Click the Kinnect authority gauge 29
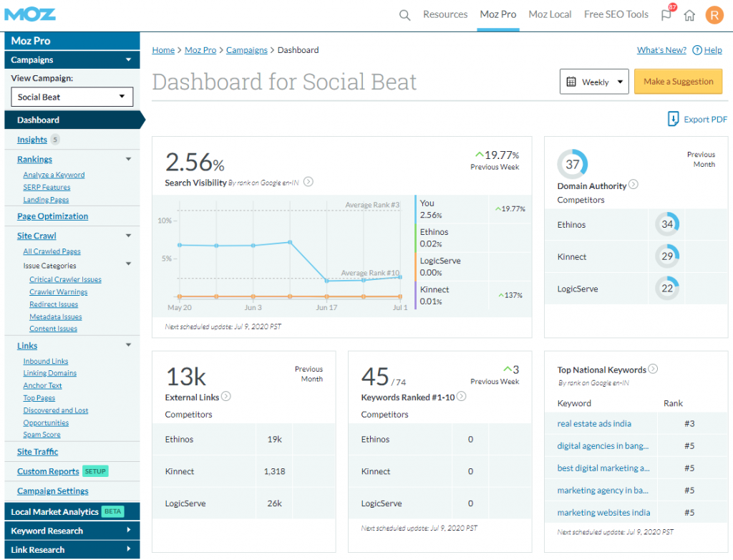This screenshot has height=560, width=733. (x=667, y=256)
